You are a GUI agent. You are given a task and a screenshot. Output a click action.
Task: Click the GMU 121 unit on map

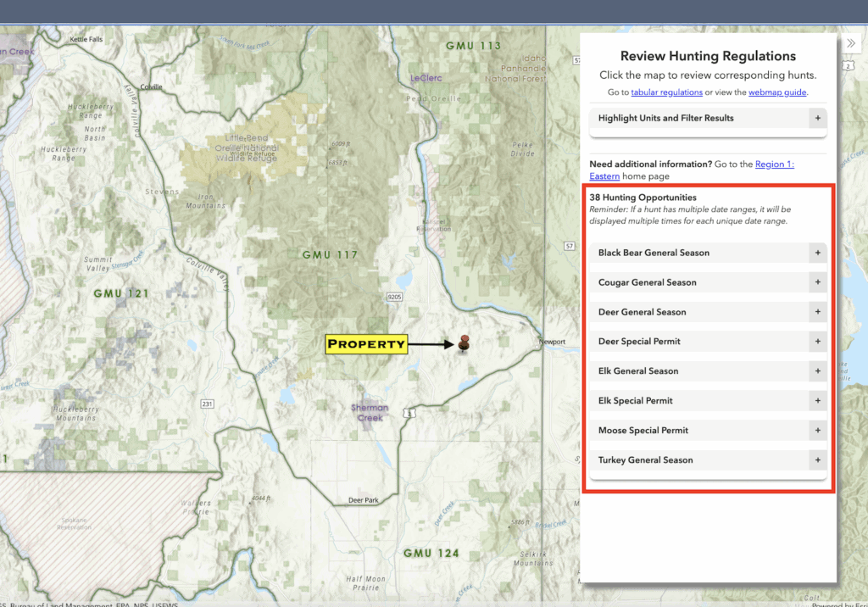(121, 293)
